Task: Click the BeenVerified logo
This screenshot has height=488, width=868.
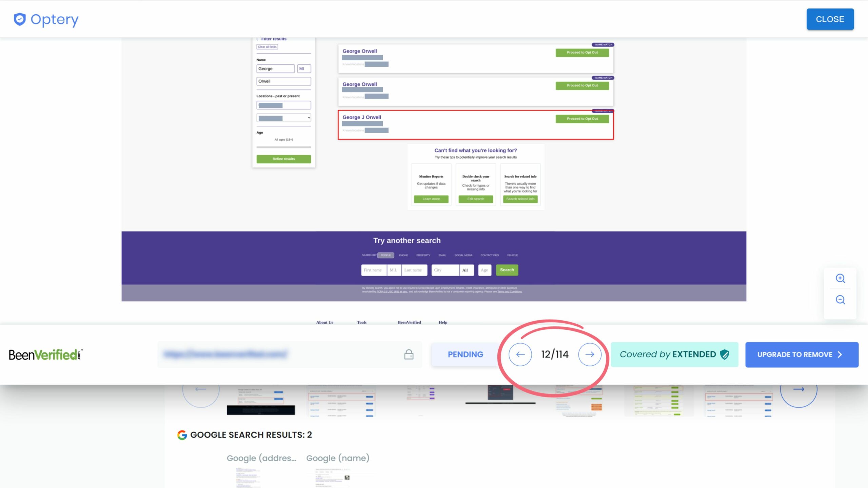Action: point(46,354)
